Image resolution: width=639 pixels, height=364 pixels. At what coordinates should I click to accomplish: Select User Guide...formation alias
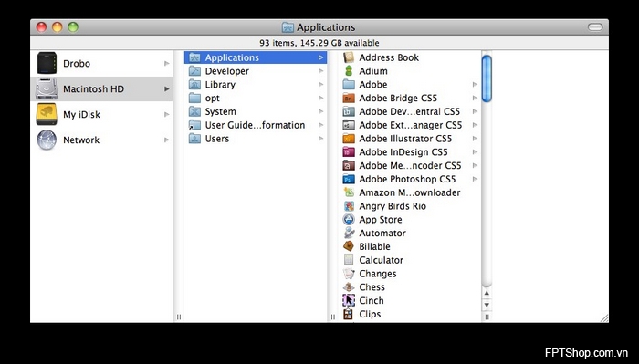255,125
